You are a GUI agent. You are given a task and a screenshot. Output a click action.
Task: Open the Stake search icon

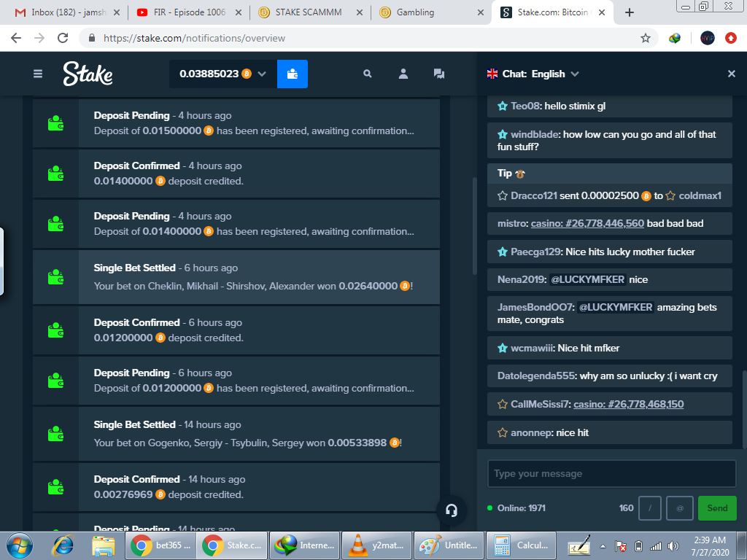(x=368, y=74)
